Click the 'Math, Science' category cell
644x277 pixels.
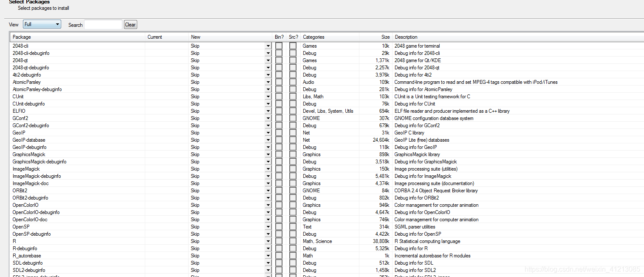[x=317, y=241]
